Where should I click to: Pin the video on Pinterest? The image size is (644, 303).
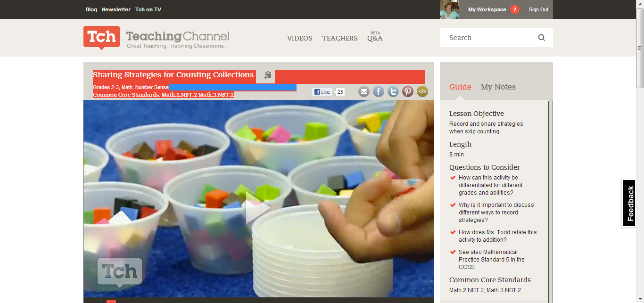coord(408,91)
